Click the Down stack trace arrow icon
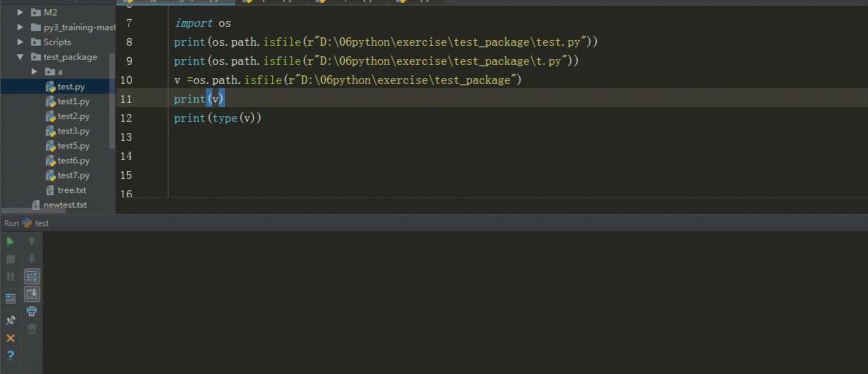The height and width of the screenshot is (374, 868). pyautogui.click(x=32, y=259)
